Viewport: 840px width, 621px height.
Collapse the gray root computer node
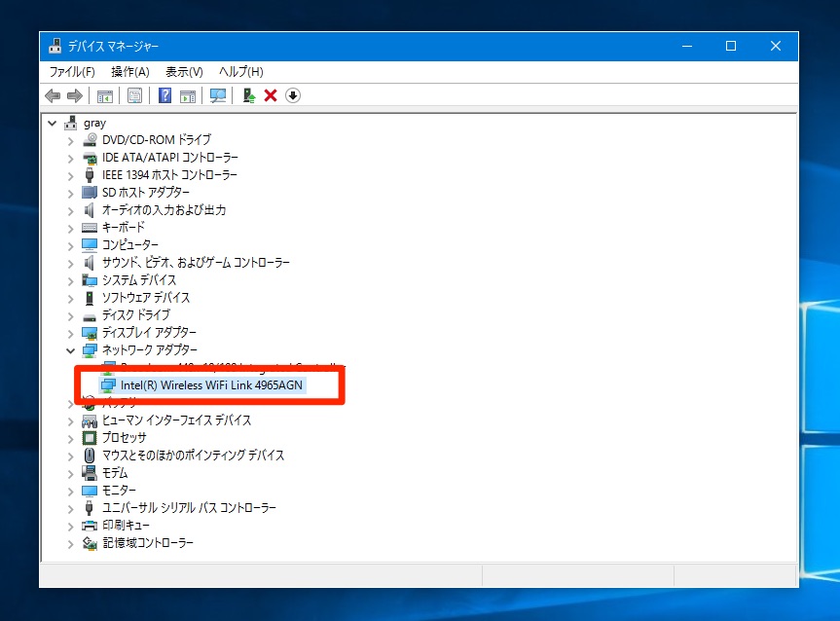coord(52,124)
